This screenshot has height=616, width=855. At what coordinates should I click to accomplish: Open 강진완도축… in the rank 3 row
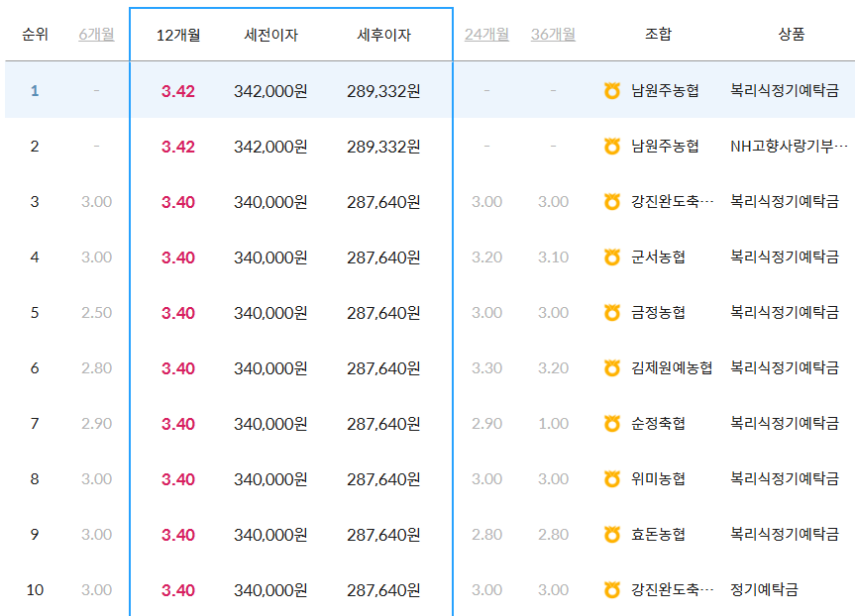click(x=673, y=202)
